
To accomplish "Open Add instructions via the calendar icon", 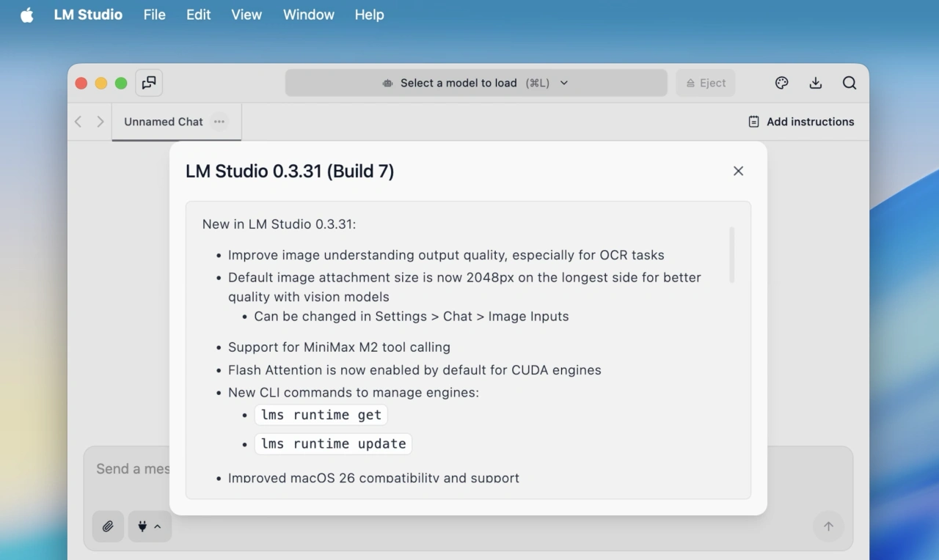I will click(753, 121).
